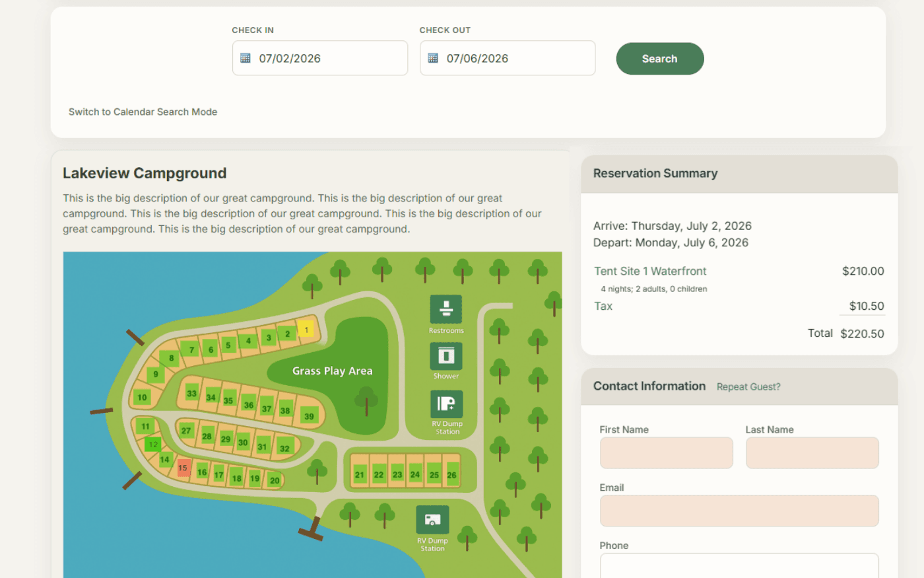Choose the red campsite 15
Viewport: 924px width, 578px height.
(183, 468)
